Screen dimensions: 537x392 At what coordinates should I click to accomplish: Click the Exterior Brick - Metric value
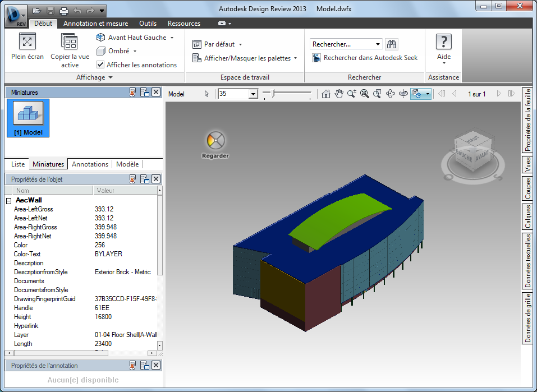tap(122, 272)
